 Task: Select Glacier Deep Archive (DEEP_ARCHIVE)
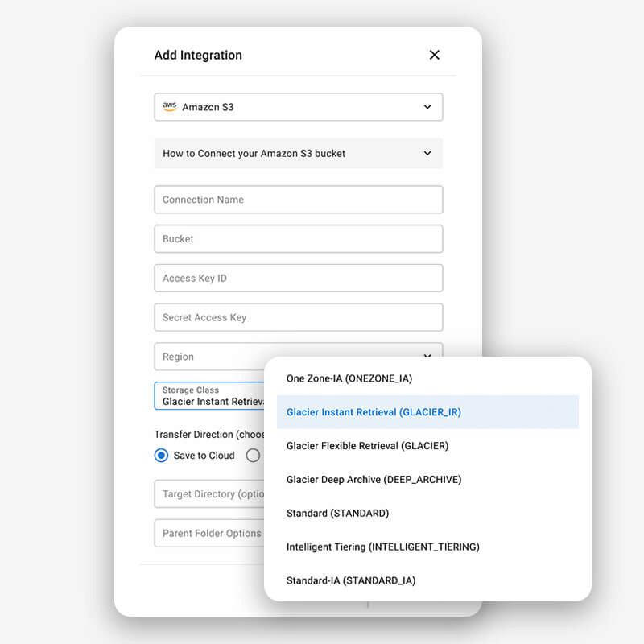pos(374,480)
